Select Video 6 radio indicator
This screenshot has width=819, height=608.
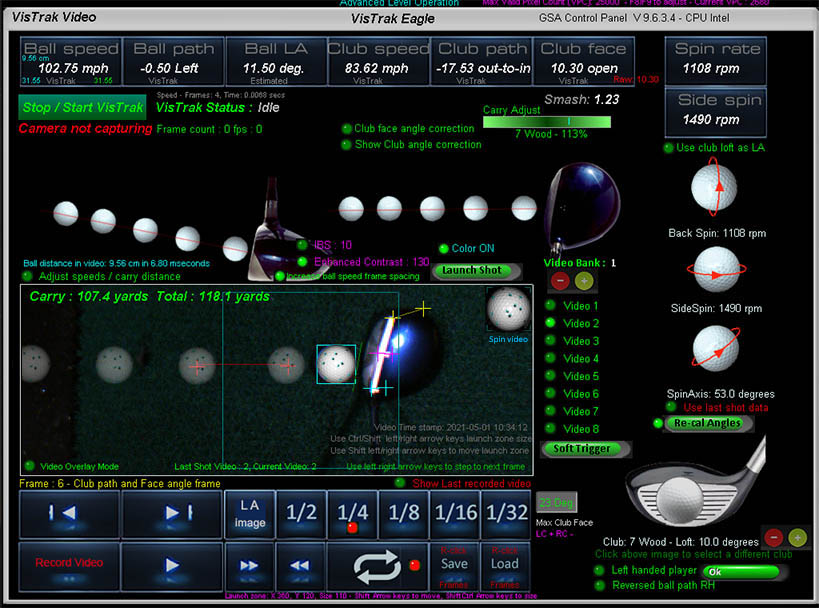click(550, 393)
